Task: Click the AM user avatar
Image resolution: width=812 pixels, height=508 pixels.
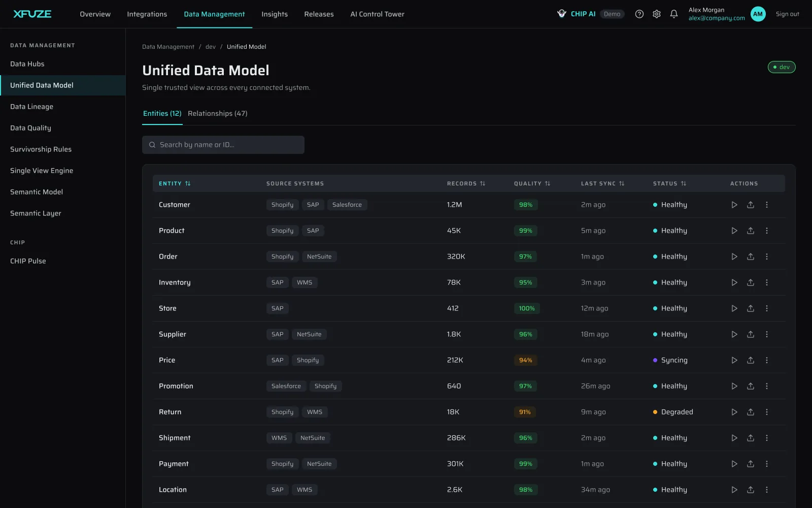Action: click(758, 14)
